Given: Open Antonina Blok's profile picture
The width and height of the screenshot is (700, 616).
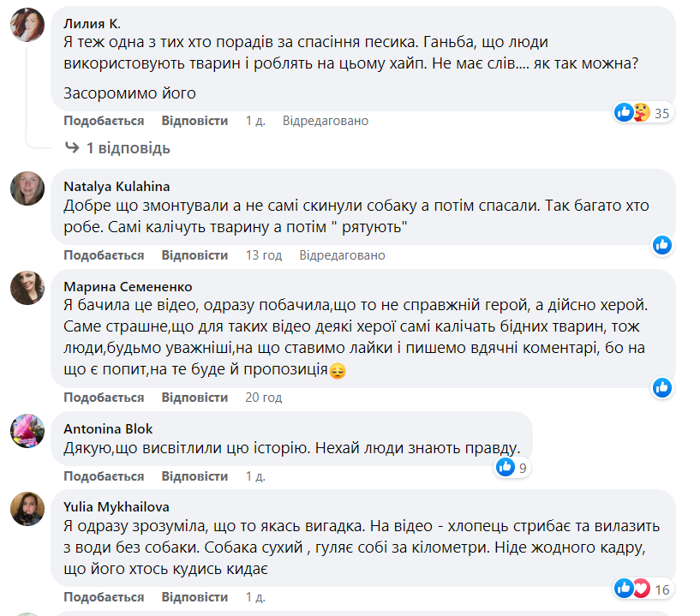Looking at the screenshot, I should click(x=27, y=432).
